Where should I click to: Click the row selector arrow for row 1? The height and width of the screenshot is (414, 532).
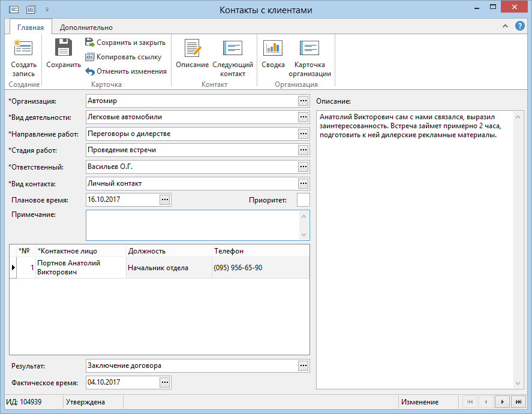coord(13,267)
